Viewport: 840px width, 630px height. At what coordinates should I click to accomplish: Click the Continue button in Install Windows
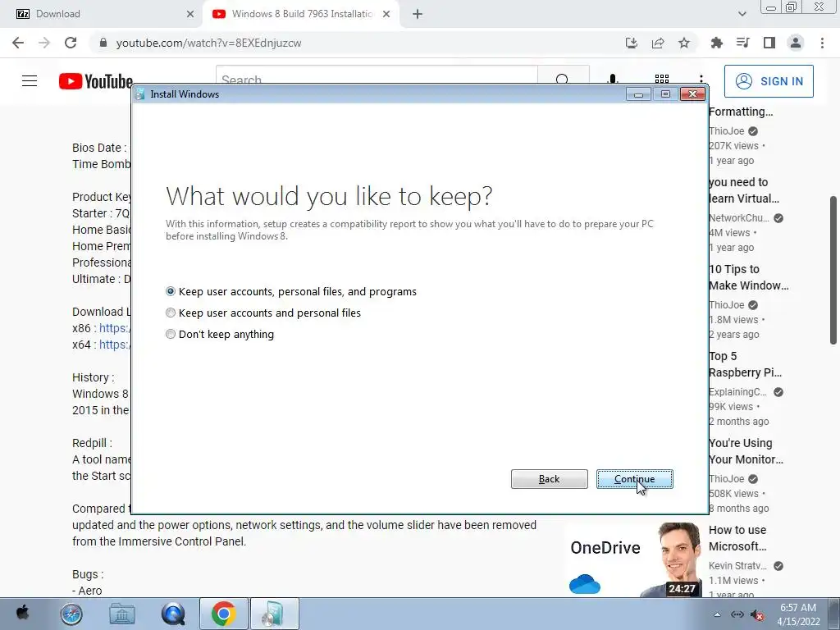[634, 479]
